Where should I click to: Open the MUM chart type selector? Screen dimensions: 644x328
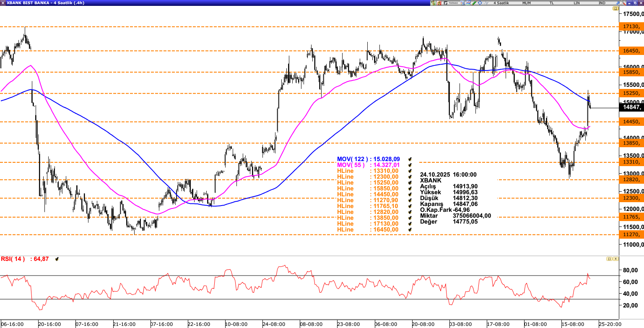[x=527, y=3]
